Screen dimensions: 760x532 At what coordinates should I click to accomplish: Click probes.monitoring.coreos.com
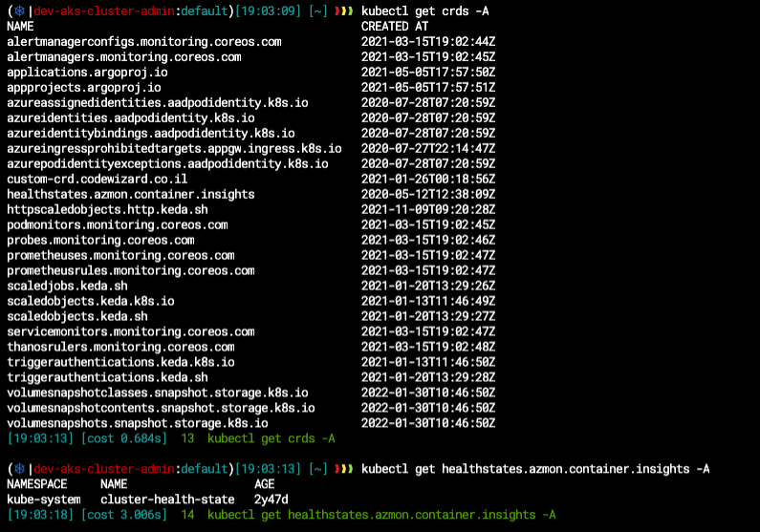(x=100, y=240)
